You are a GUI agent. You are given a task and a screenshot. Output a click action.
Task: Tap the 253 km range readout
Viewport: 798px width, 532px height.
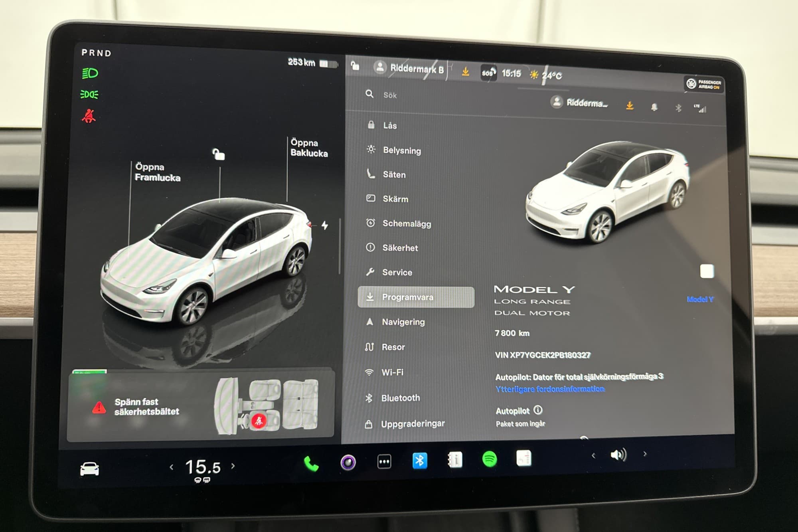click(302, 62)
